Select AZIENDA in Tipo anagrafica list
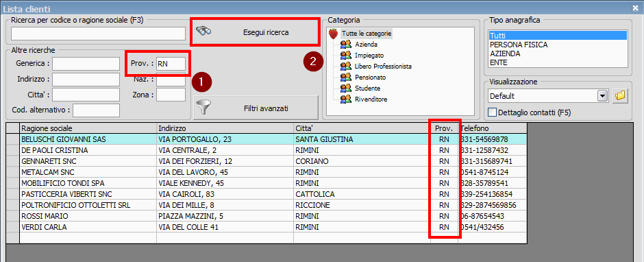644x262 pixels. point(558,54)
